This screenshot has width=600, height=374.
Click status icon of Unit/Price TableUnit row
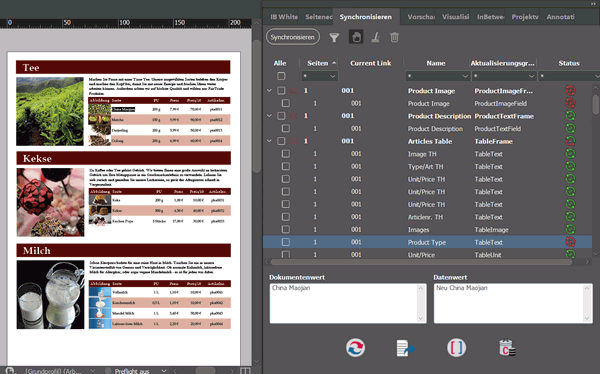[x=570, y=254]
